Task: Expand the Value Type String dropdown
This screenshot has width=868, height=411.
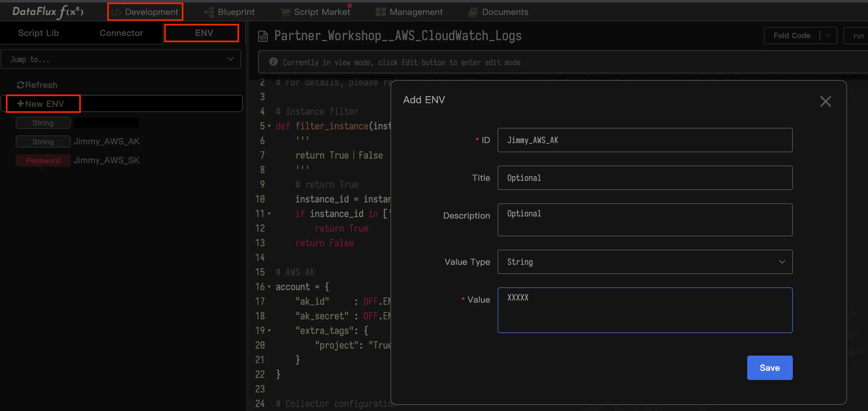Action: [x=645, y=262]
